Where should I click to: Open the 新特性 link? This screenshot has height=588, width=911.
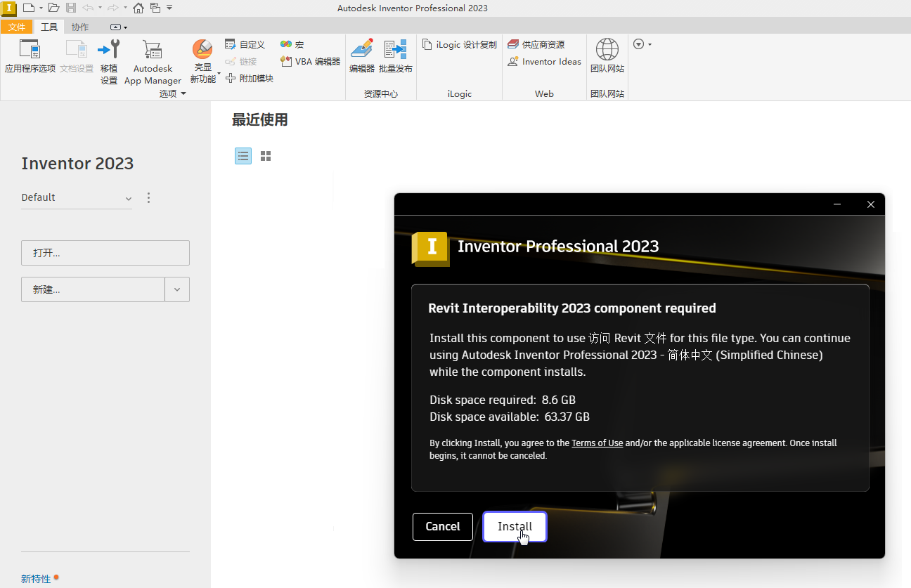point(36,579)
